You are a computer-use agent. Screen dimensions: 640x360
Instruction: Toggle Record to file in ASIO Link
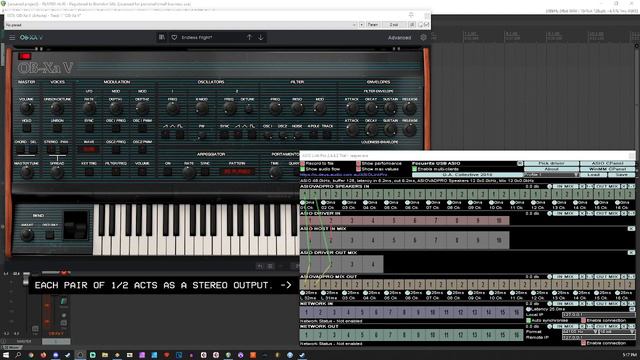[302, 163]
